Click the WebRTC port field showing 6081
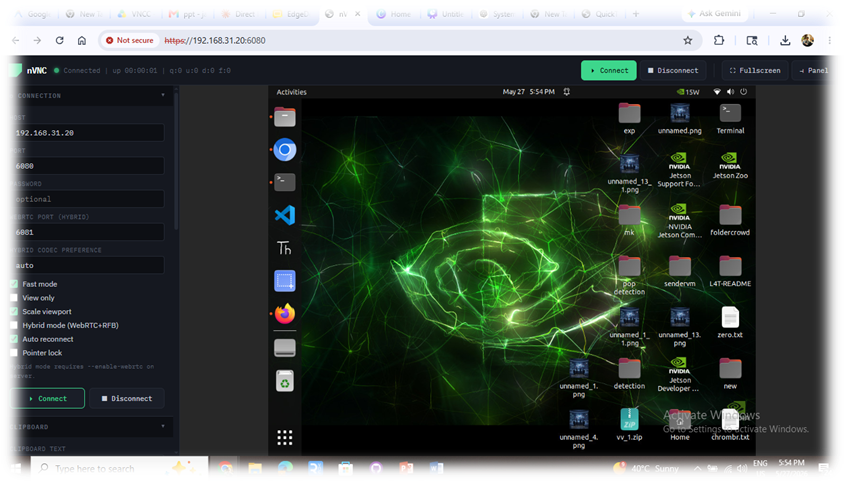 88,232
